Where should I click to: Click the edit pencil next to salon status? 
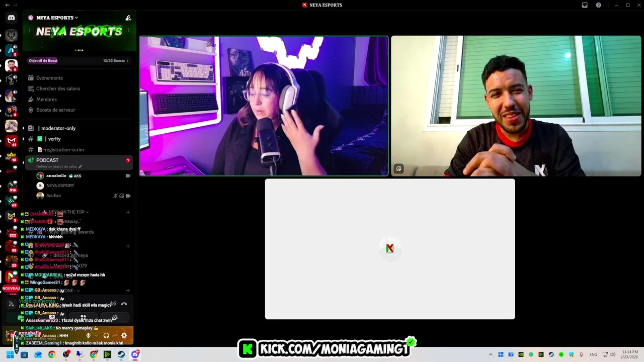[80, 166]
